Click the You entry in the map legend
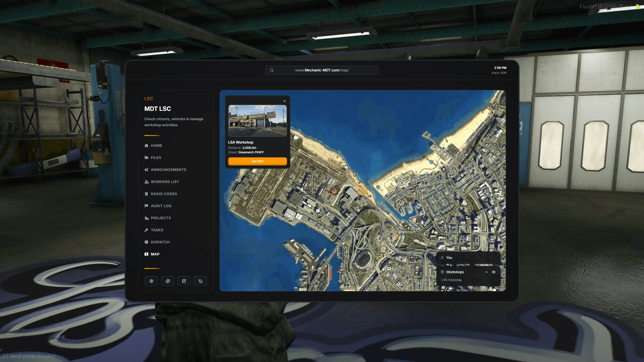Image resolution: width=644 pixels, height=362 pixels. (468, 258)
